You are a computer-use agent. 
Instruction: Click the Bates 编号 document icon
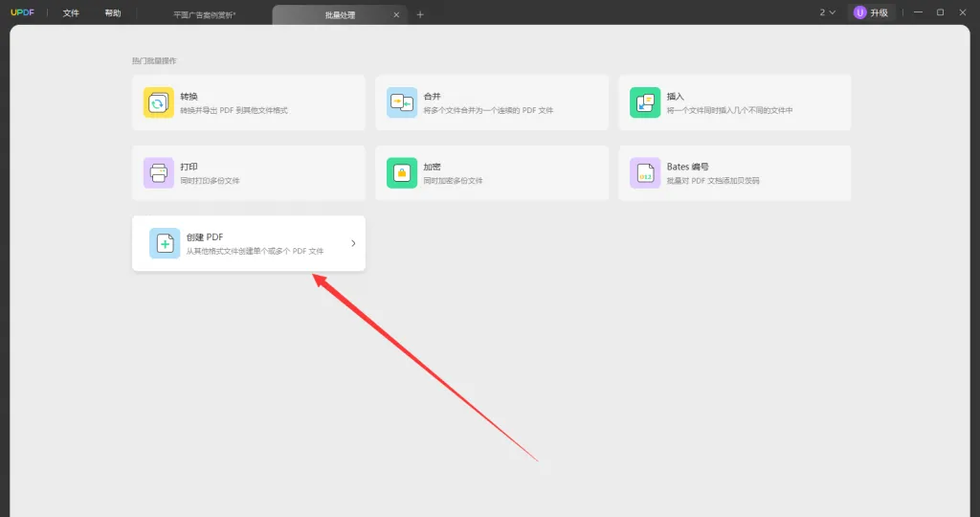point(645,173)
